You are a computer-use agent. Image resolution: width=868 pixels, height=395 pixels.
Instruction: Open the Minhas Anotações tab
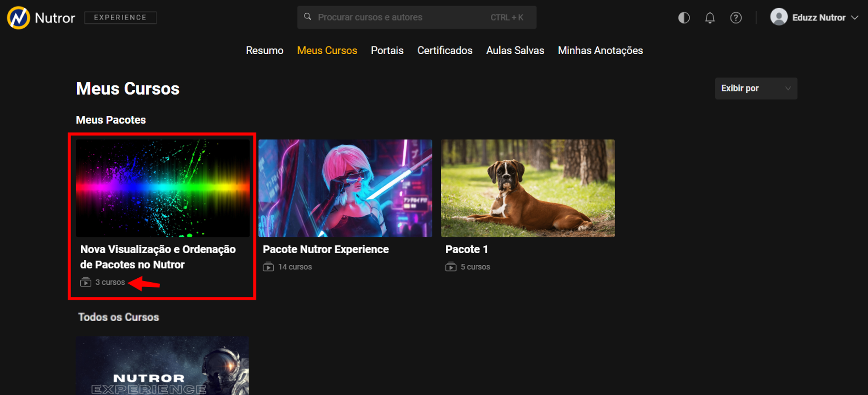point(600,51)
